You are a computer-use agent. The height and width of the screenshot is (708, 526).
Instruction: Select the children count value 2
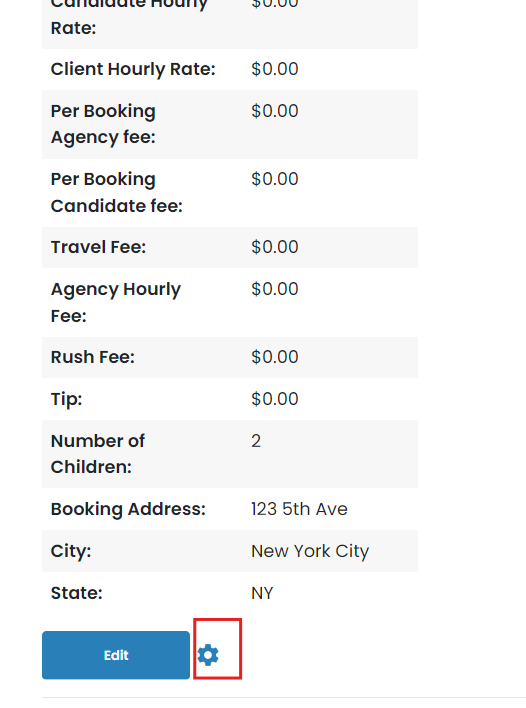[256, 441]
